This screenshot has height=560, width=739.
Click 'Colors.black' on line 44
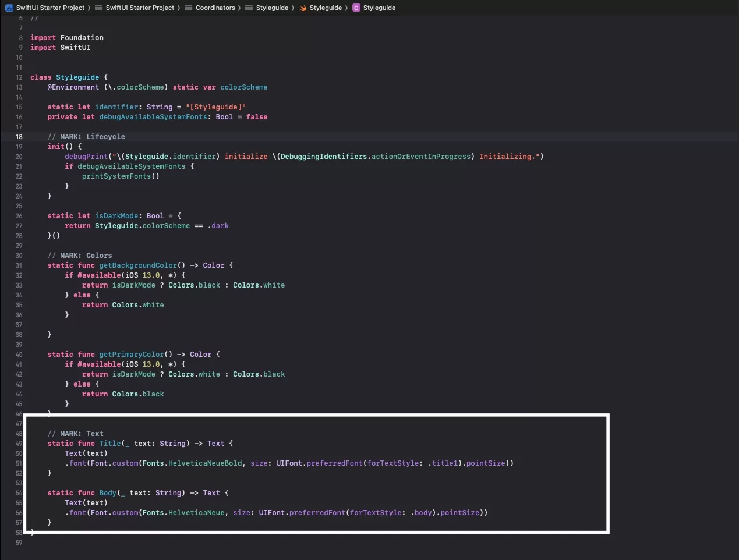click(138, 394)
